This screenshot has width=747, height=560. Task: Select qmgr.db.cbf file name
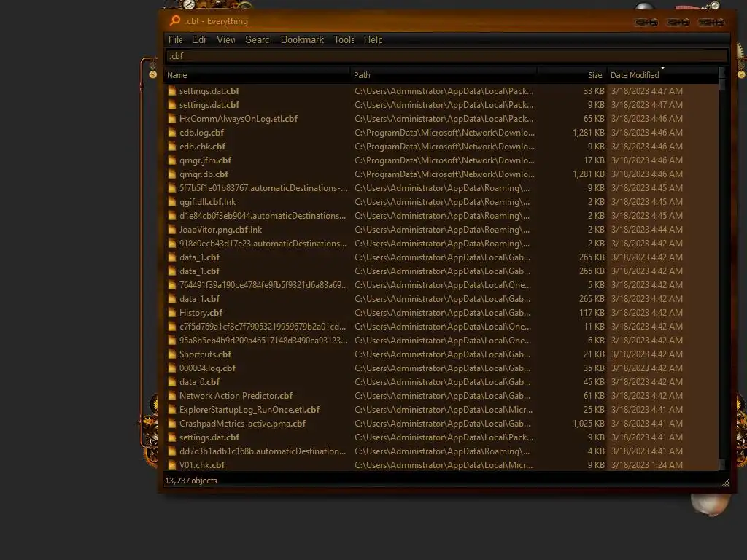204,174
